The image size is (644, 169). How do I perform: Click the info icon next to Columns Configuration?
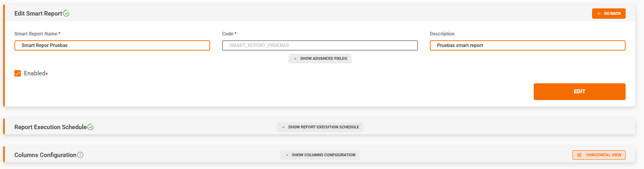pos(80,155)
